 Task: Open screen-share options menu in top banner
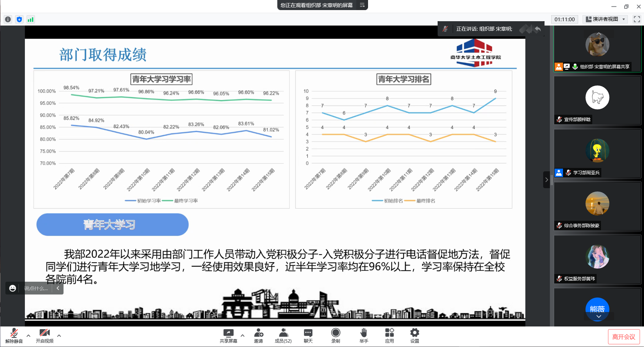[x=362, y=5]
